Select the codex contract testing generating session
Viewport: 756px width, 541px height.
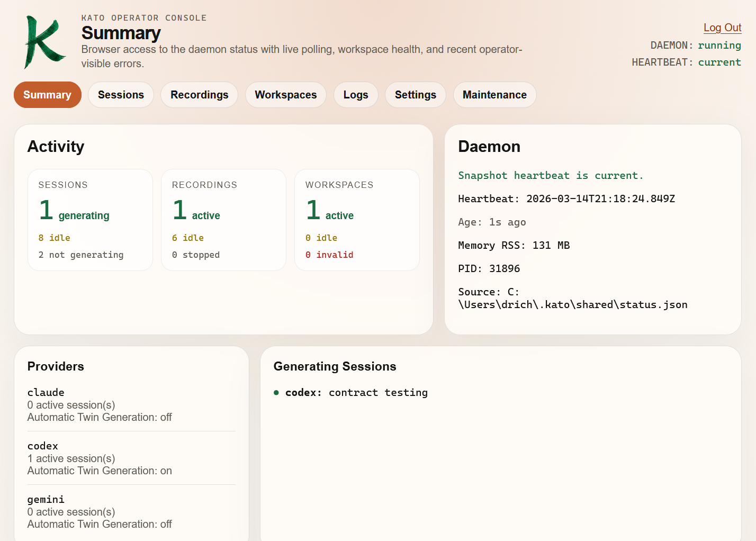[356, 392]
